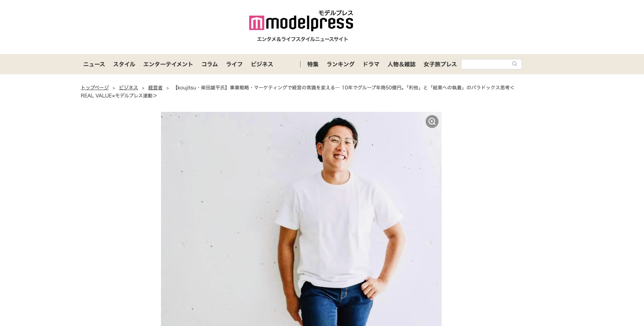Image resolution: width=644 pixels, height=326 pixels.
Task: Follow the ビジネス breadcrumb link
Action: point(128,88)
